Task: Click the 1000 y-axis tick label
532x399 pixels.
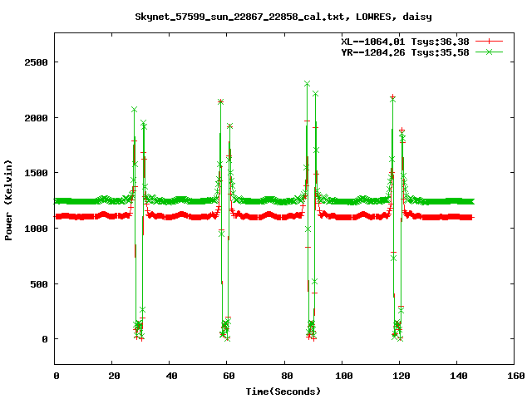Action: point(36,229)
